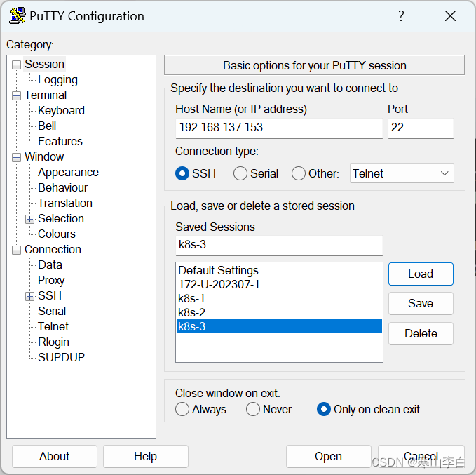Open the Keyboard category
476x475 pixels.
click(x=61, y=111)
